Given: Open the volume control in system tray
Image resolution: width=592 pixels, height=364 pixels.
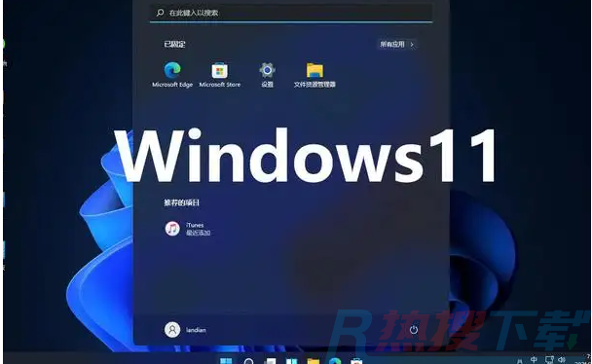Looking at the screenshot, I should click(x=562, y=360).
